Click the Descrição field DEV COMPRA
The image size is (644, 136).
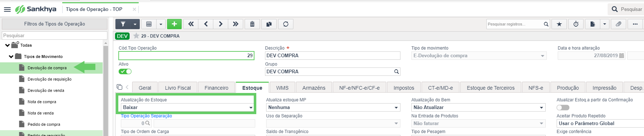point(333,55)
